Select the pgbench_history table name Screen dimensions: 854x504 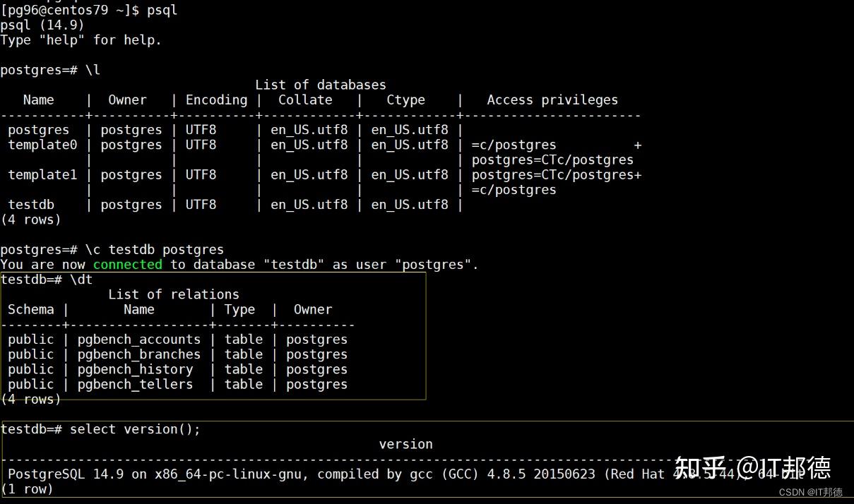pos(135,369)
